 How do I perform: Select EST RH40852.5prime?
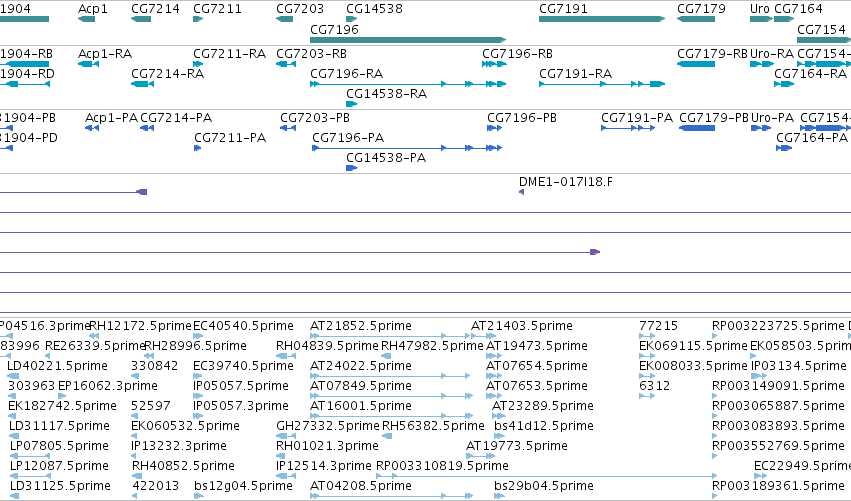(x=183, y=466)
